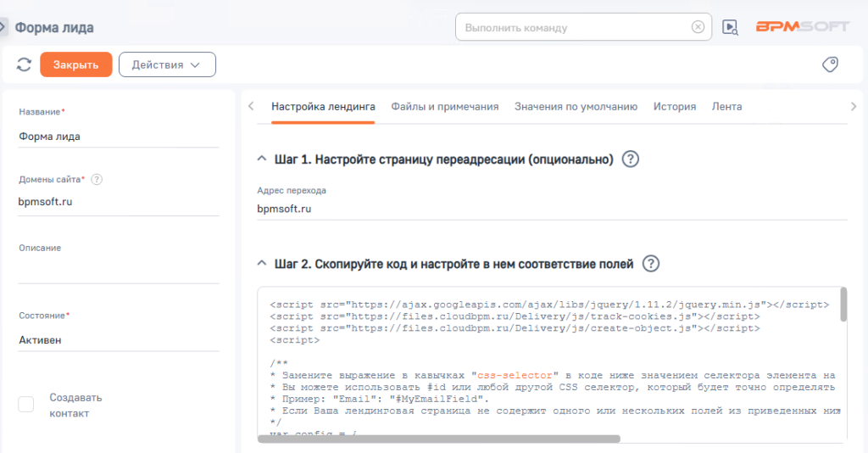Open the Действия dropdown
The image size is (868, 453).
coord(167,64)
